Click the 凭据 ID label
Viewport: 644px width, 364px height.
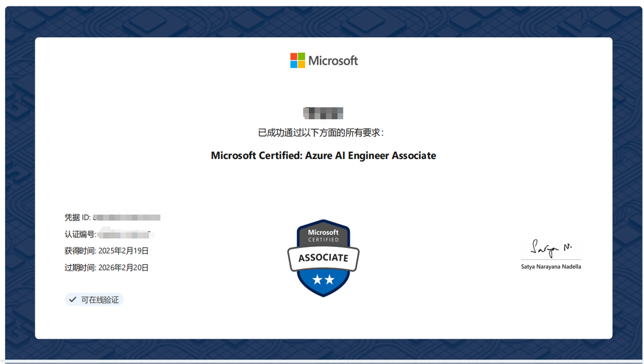click(x=78, y=217)
